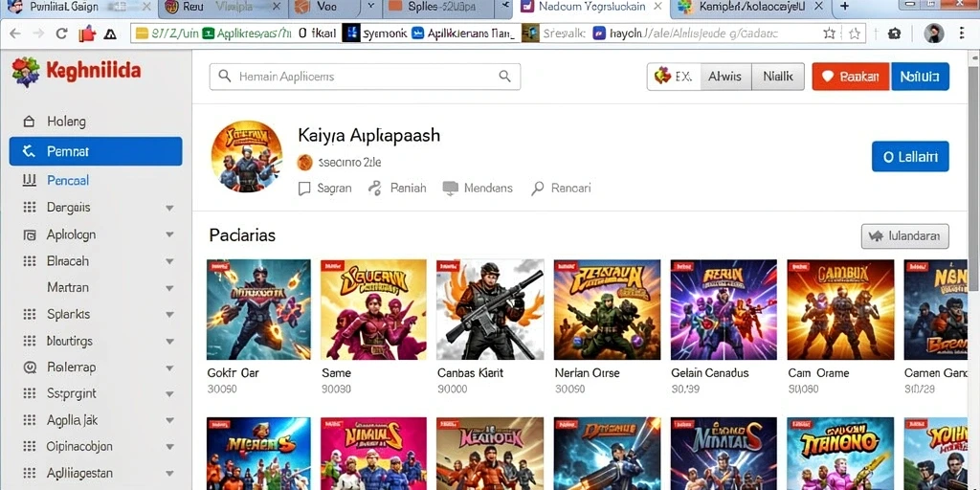Expand the Aplrologn sidebar arrow
This screenshot has width=980, height=490.
pos(169,235)
